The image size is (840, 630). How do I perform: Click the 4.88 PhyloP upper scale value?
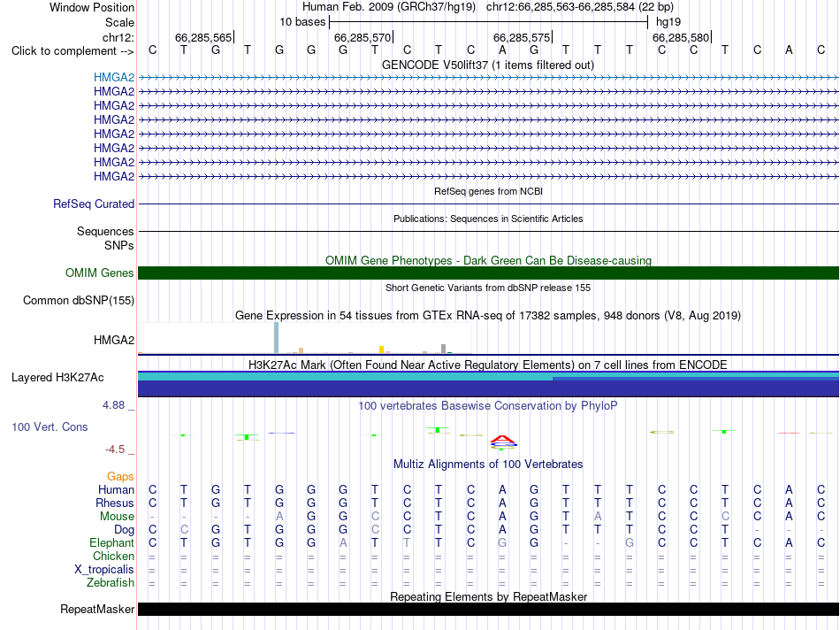pos(113,404)
